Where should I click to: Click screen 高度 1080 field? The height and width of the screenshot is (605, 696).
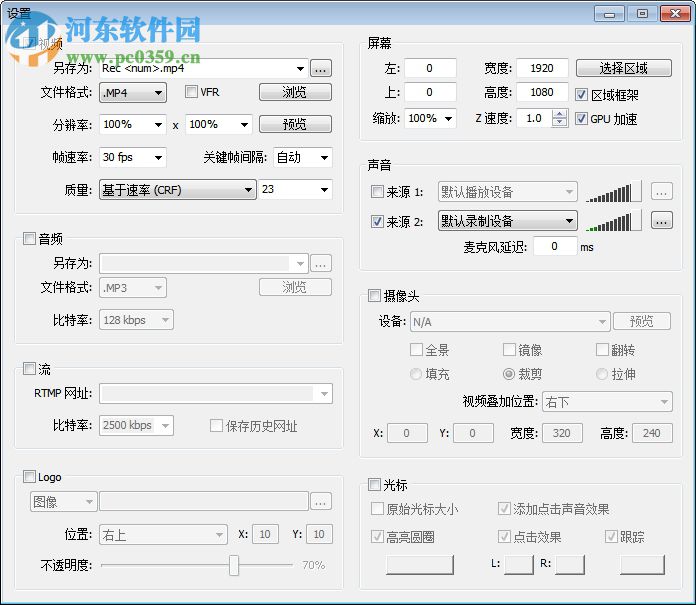[542, 92]
